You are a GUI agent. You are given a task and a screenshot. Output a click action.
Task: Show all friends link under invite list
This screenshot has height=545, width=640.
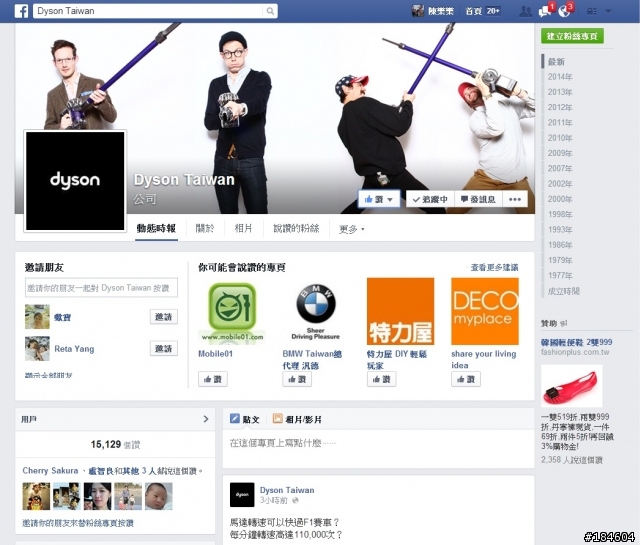point(48,375)
